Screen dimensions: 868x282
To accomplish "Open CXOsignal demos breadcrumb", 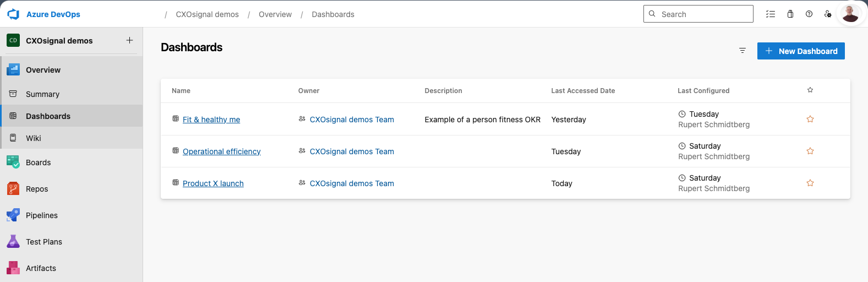I will pos(207,14).
